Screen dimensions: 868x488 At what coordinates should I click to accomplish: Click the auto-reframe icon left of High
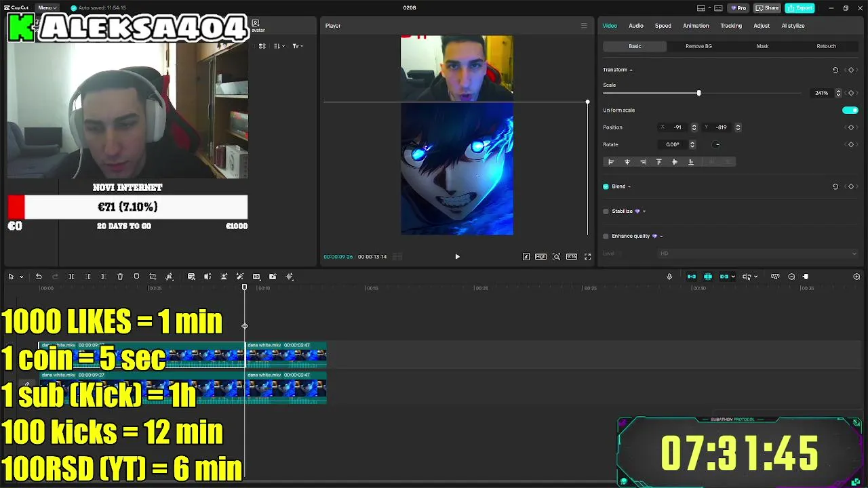click(526, 257)
